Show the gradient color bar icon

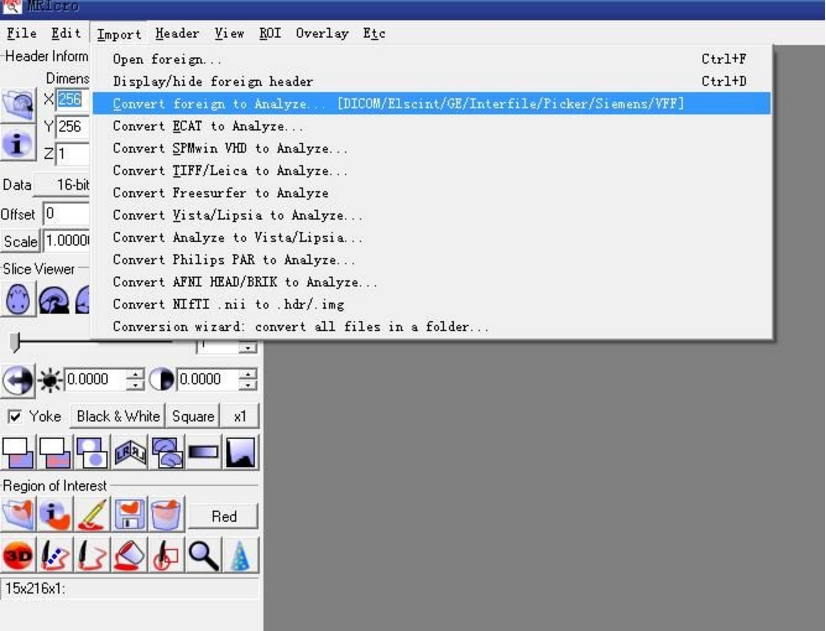point(203,452)
